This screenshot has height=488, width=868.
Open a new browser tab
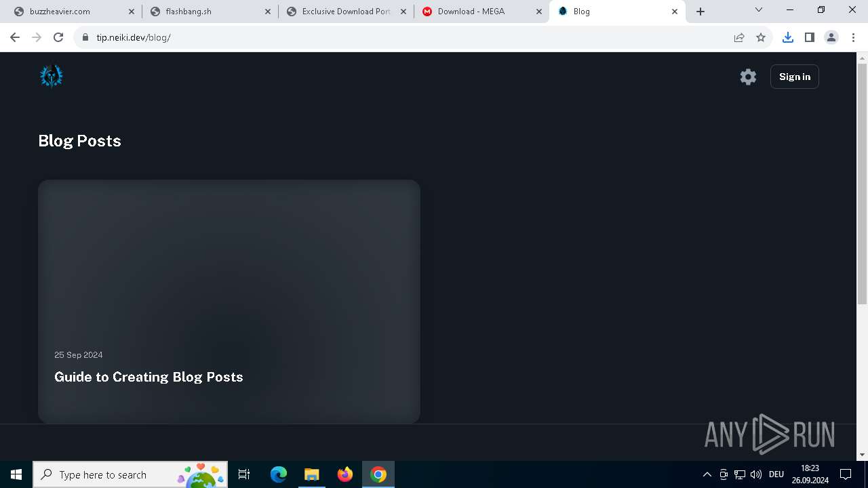coord(701,12)
